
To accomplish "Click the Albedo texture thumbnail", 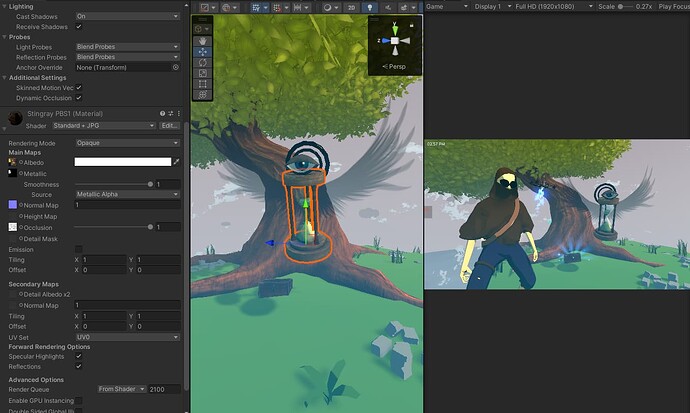I will [x=12, y=162].
